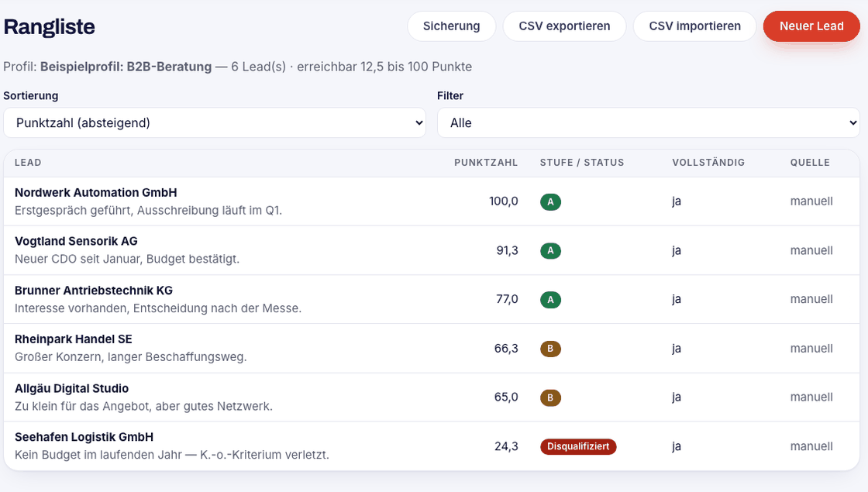Click the A badge for Brunner Antriebstechnik

coord(550,299)
